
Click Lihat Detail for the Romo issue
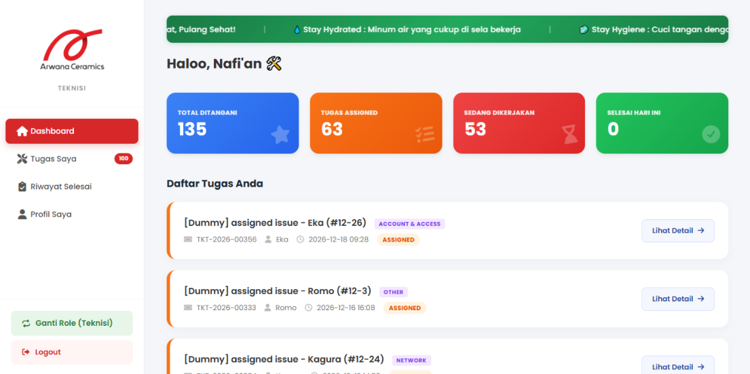coord(678,299)
